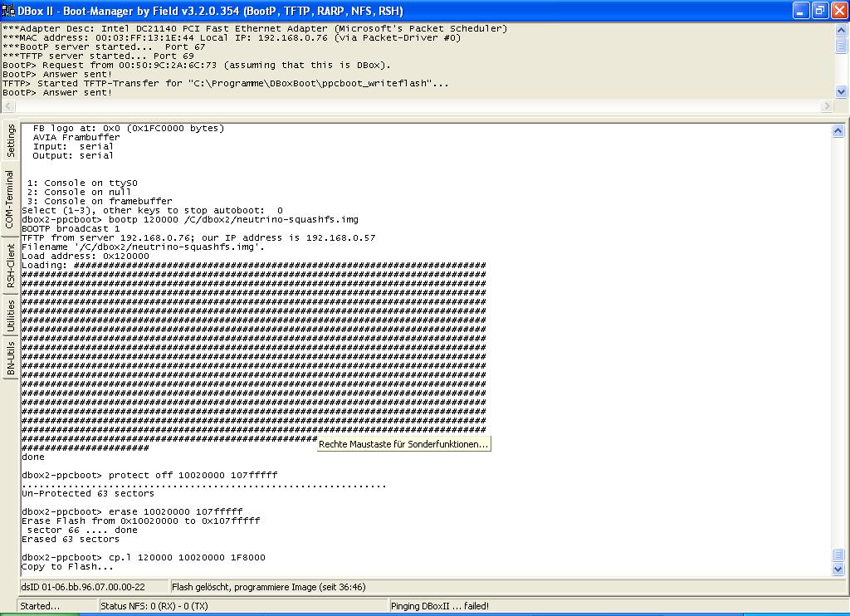Click the '***MAC address' log line
The width and height of the screenshot is (850, 616).
click(x=232, y=37)
